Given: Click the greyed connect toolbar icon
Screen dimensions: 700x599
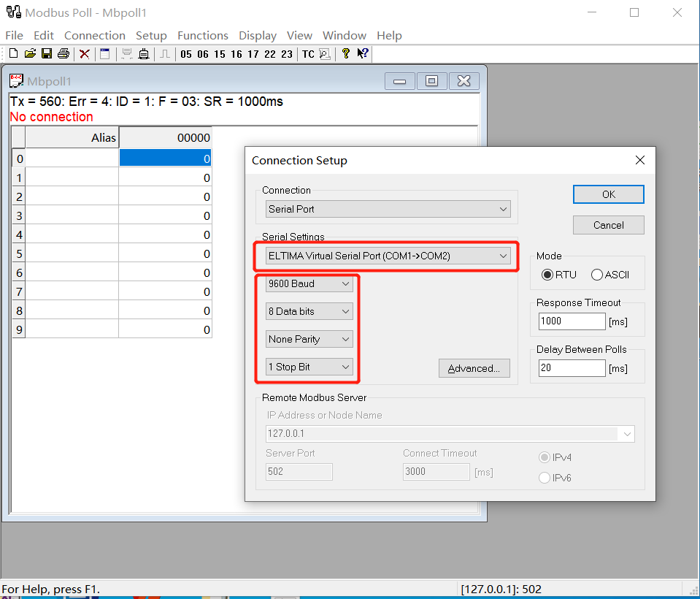Looking at the screenshot, I should [x=127, y=54].
